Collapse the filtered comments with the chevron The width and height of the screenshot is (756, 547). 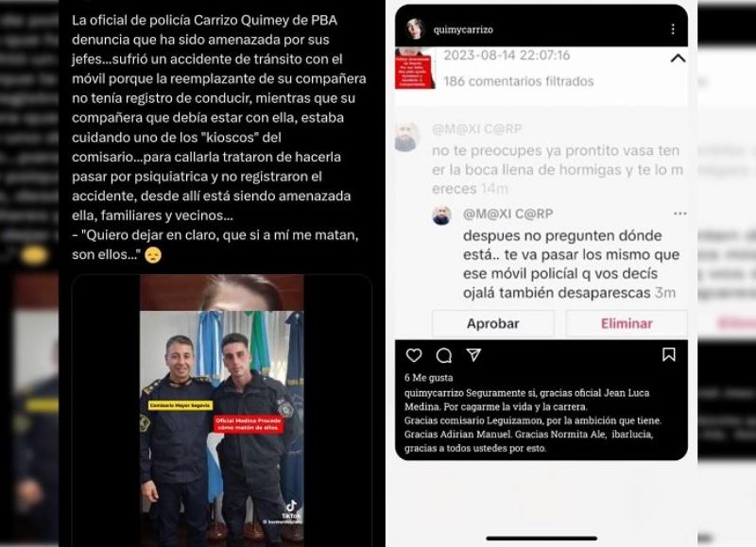point(678,59)
